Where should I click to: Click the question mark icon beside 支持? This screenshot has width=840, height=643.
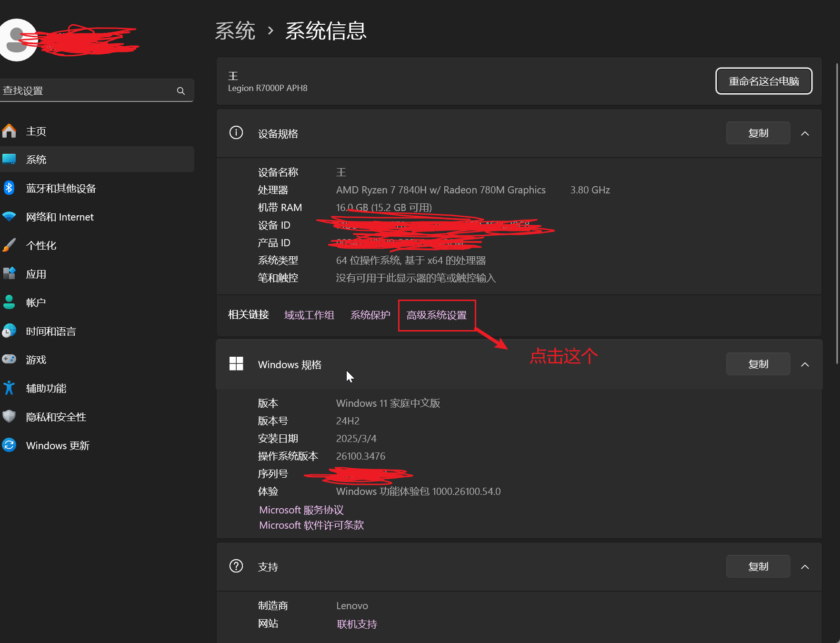(236, 566)
